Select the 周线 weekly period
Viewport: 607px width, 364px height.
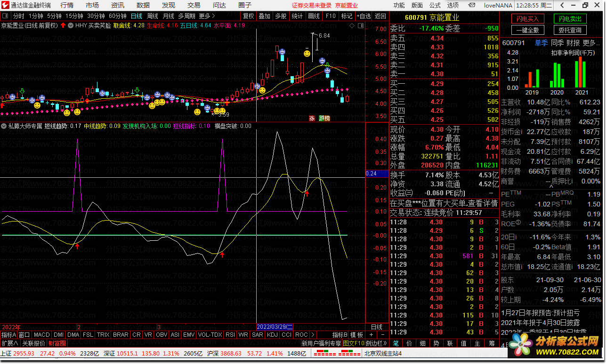[x=153, y=16]
